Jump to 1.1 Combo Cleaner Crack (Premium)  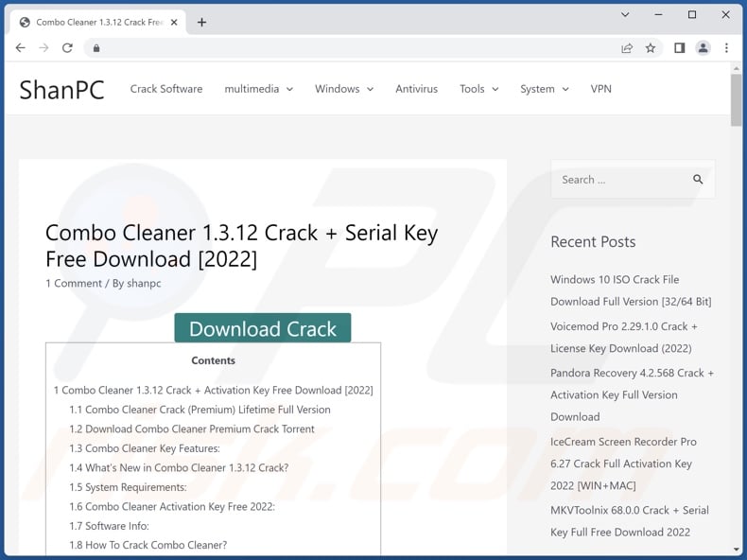pos(200,410)
